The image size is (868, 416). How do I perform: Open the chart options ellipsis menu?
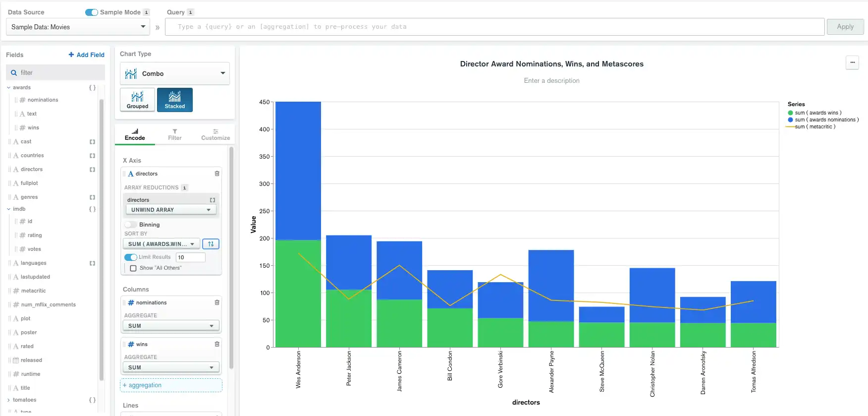852,62
